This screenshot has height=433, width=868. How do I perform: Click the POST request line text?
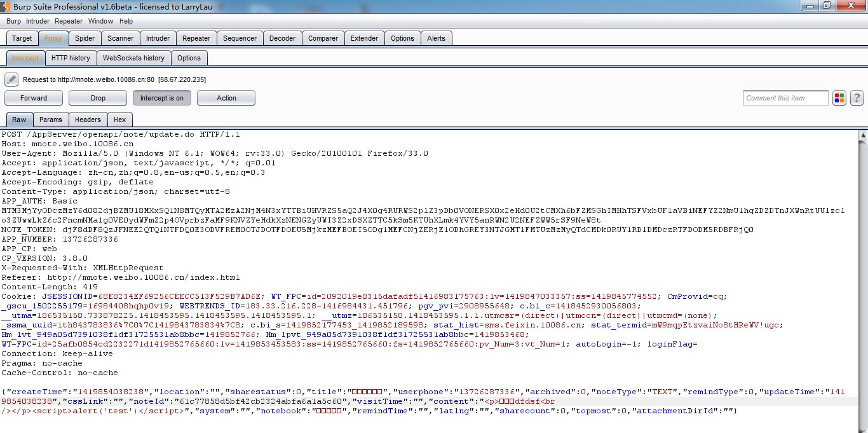pos(121,134)
